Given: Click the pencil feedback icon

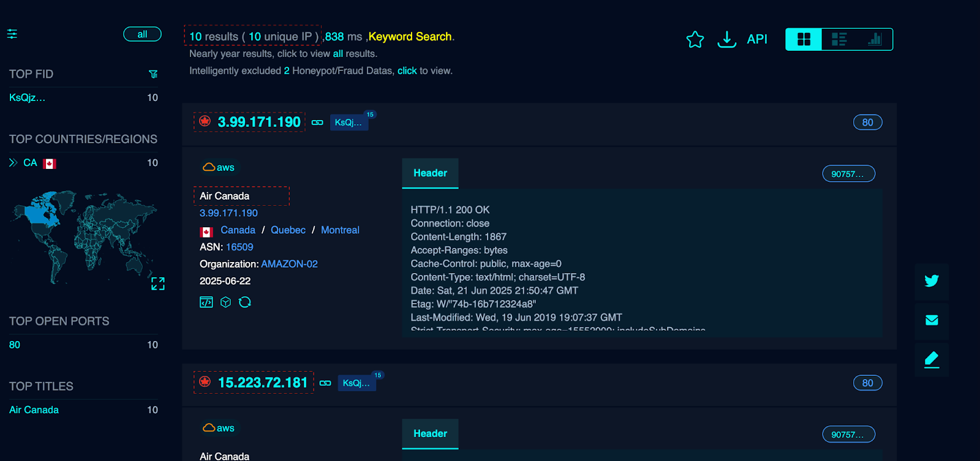Looking at the screenshot, I should 932,359.
